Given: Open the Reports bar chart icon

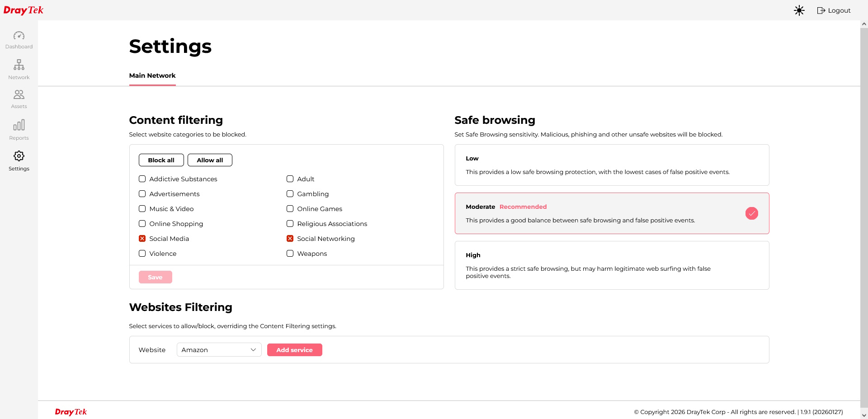Looking at the screenshot, I should [19, 125].
